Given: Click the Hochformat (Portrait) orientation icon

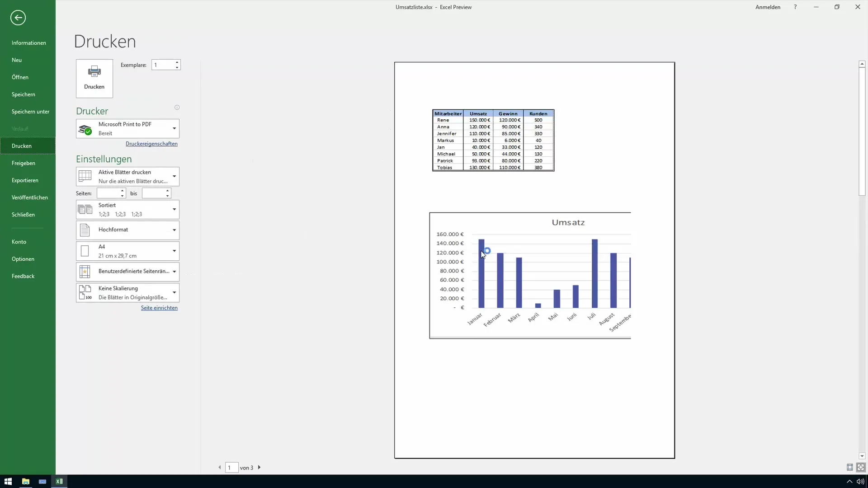Looking at the screenshot, I should [85, 230].
